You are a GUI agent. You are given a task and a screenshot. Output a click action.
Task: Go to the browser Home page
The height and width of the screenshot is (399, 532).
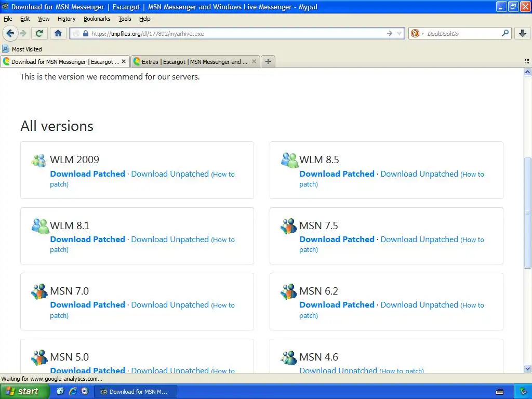[x=58, y=33]
